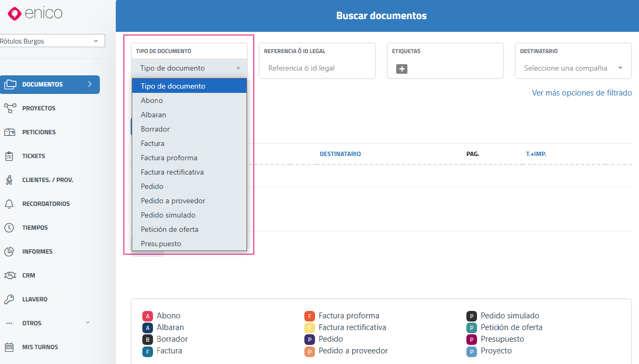Click Ver más opciones de filtrado link

tap(582, 93)
